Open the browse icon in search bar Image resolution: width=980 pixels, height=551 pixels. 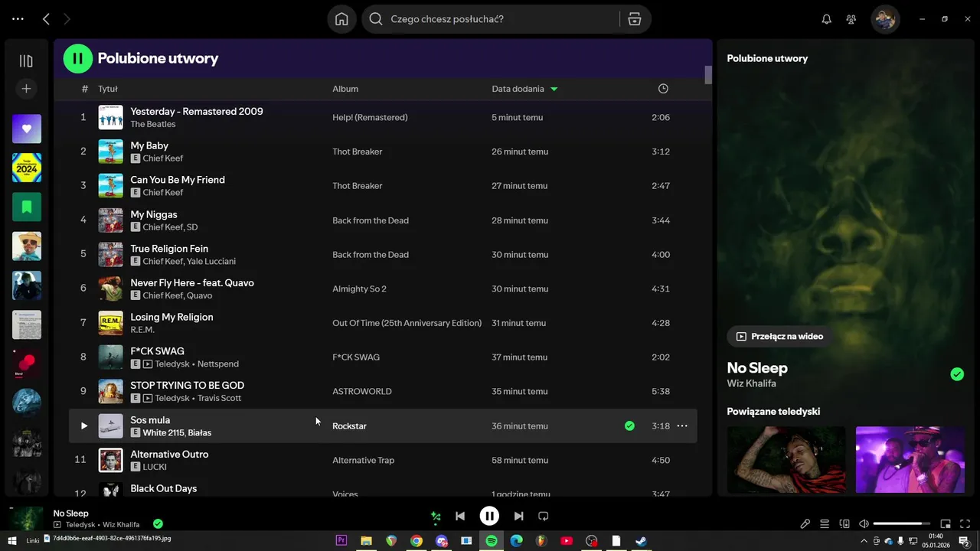tap(635, 19)
